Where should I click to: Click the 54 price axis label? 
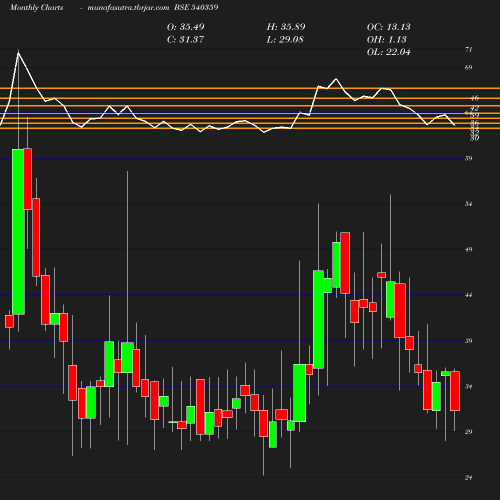pos(468,204)
